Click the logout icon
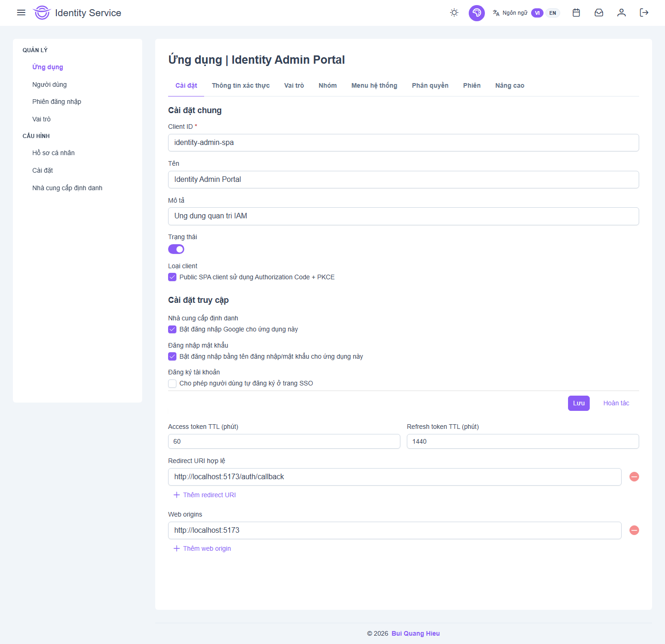Screen dimensions: 665x644 (x=644, y=12)
